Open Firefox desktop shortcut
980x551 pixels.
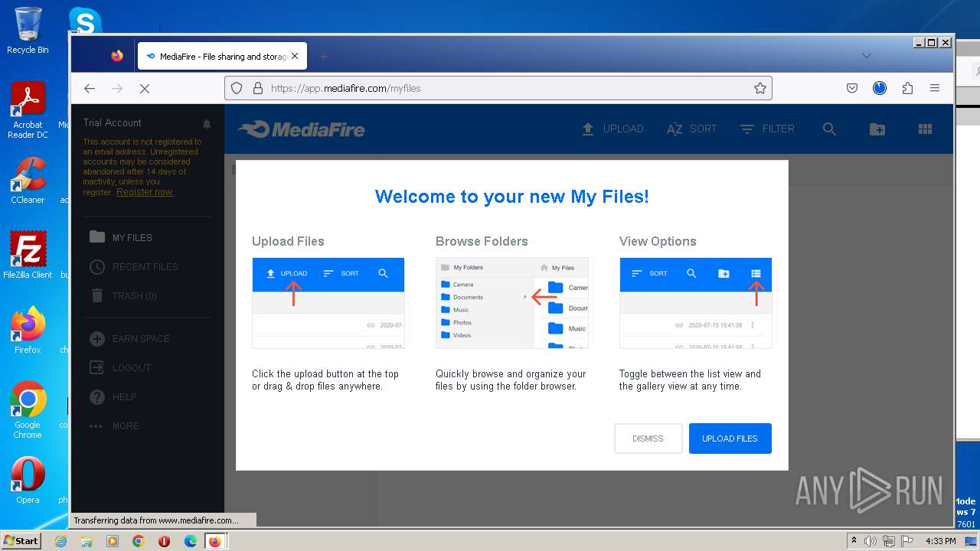tap(28, 330)
